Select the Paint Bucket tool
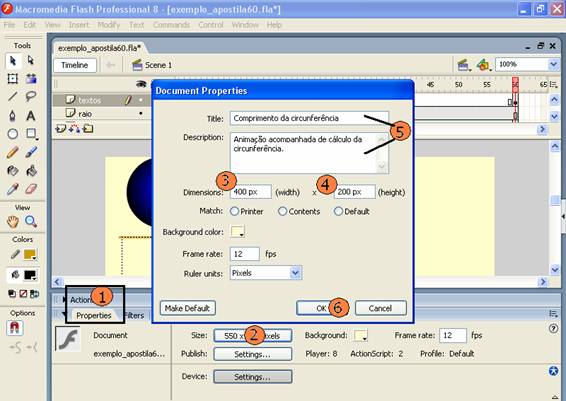Image resolution: width=566 pixels, height=401 pixels. tap(31, 170)
